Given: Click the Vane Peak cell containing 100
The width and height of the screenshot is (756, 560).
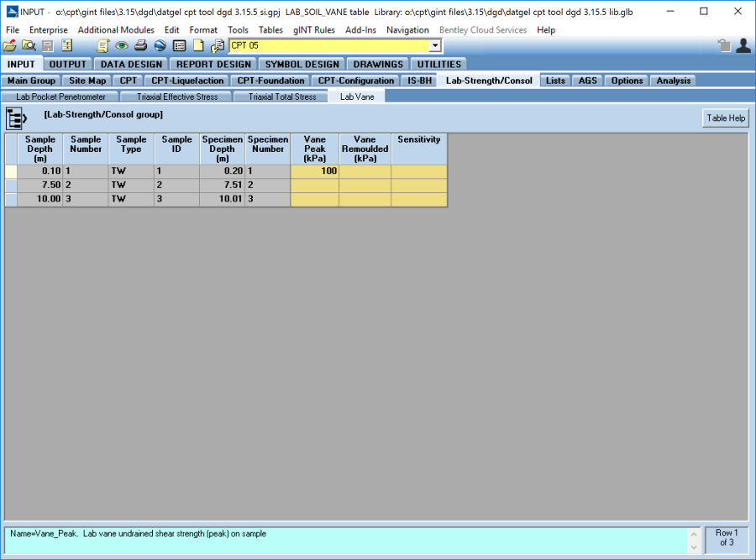Looking at the screenshot, I should pos(315,170).
